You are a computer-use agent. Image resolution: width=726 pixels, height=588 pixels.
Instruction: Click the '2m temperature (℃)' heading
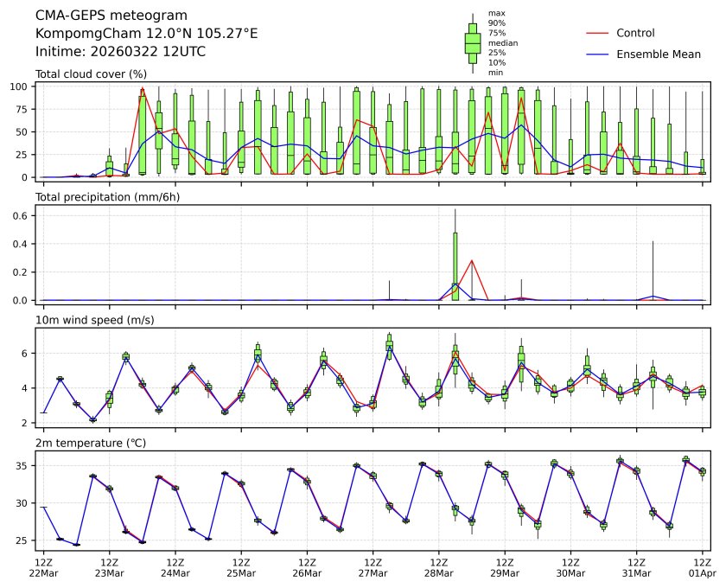point(90,443)
